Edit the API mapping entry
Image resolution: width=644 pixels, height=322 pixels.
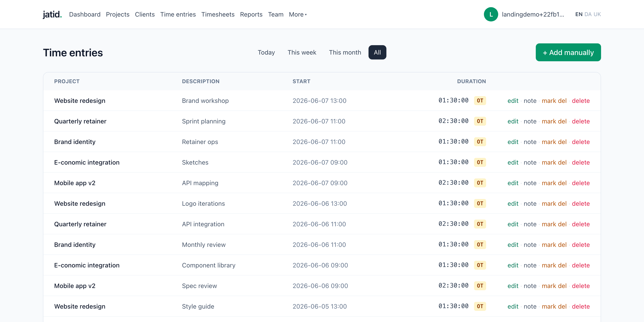click(513, 183)
